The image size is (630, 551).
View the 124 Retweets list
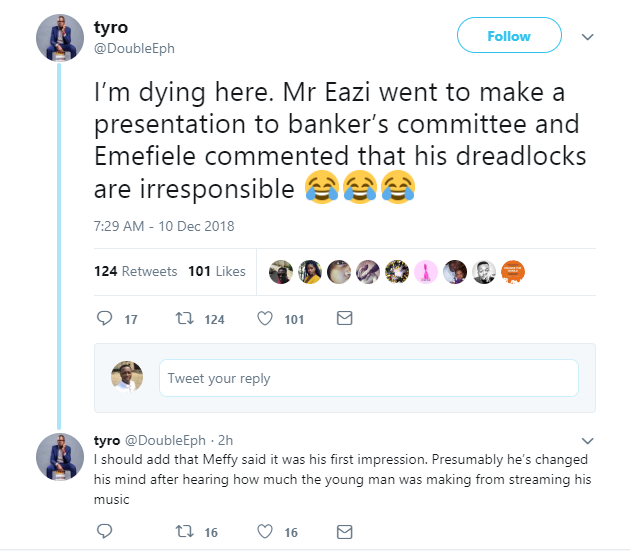click(x=135, y=271)
